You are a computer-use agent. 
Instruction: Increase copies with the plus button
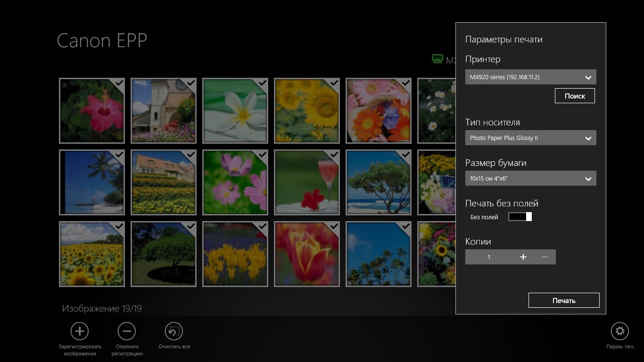(523, 257)
